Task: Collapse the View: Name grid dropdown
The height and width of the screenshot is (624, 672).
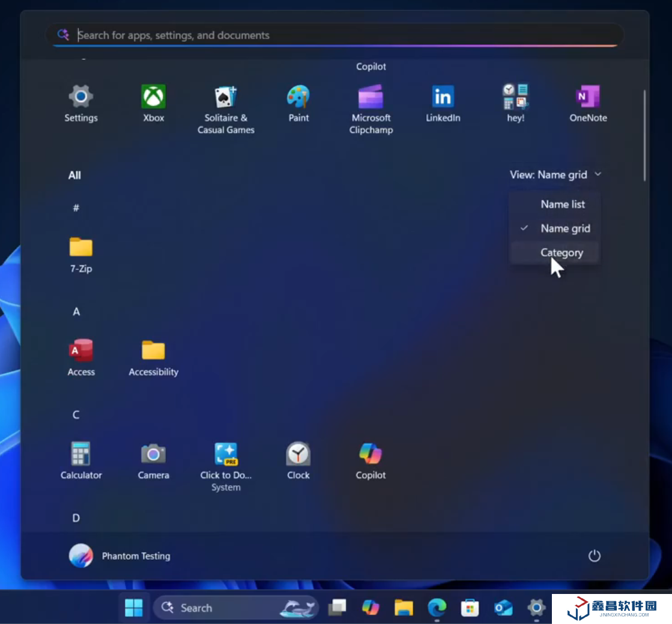Action: 555,175
